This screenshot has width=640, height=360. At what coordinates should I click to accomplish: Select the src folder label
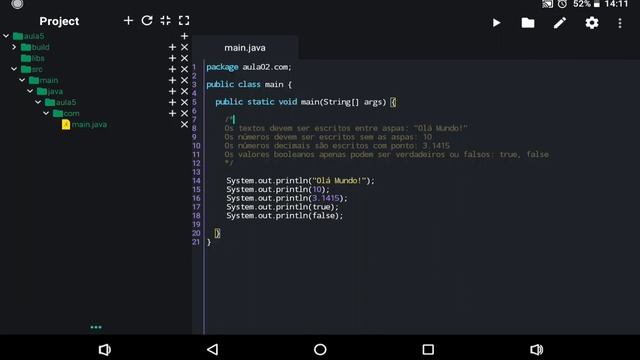coord(37,69)
